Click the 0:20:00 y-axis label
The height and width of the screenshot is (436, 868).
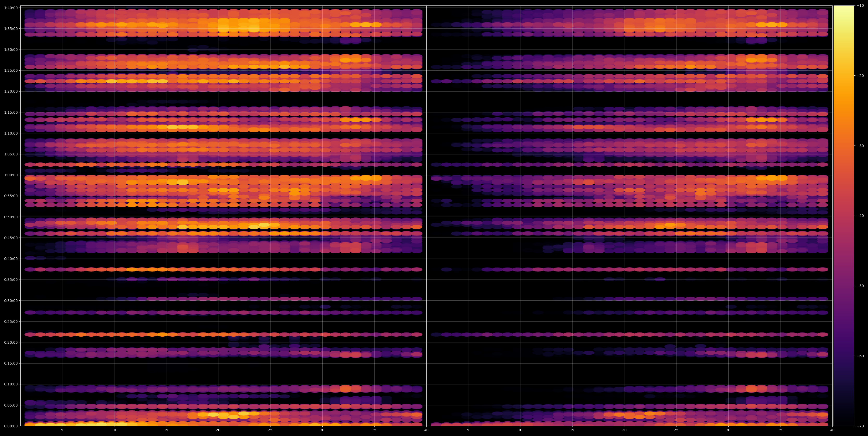point(11,342)
